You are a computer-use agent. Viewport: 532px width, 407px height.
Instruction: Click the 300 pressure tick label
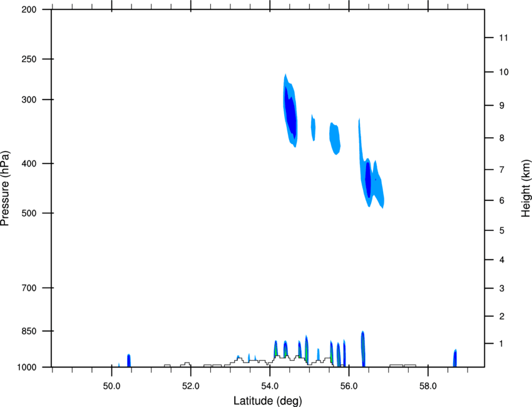point(29,100)
